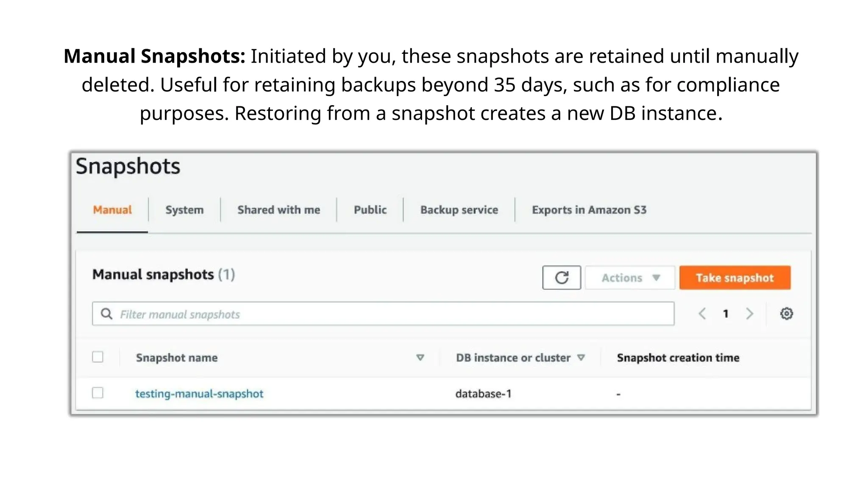Switch to Exports in Amazon S3 tab
The width and height of the screenshot is (868, 488).
[x=589, y=210]
